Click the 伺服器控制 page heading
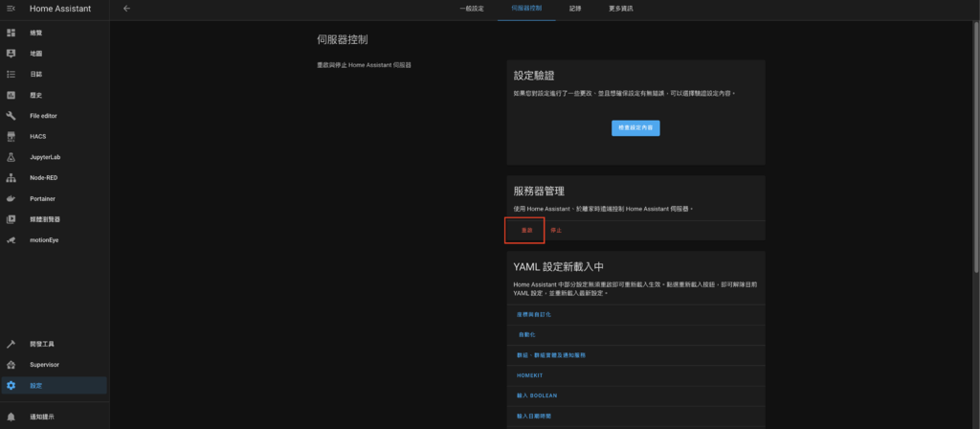 pyautogui.click(x=343, y=40)
